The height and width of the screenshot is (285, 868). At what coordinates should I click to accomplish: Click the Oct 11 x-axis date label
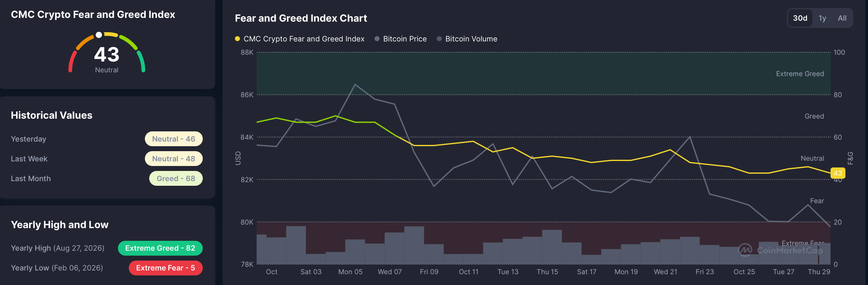click(x=468, y=272)
